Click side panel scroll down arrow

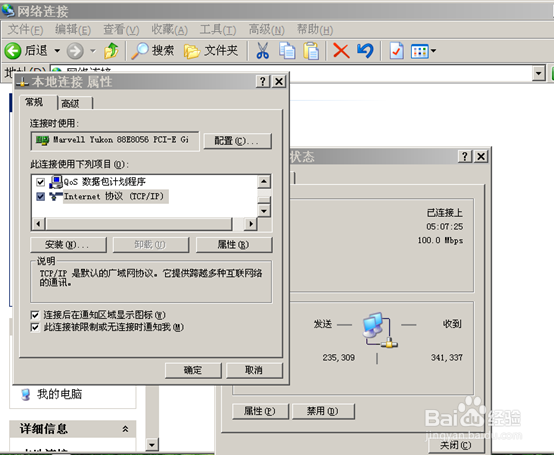(152, 444)
